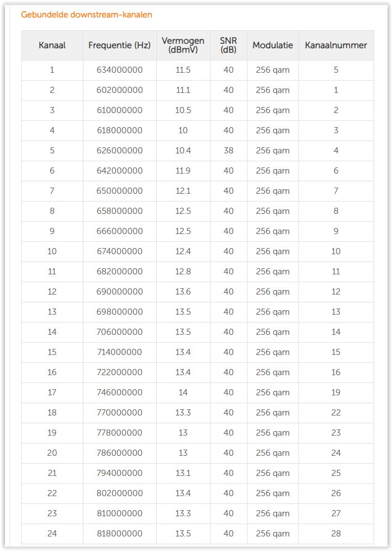This screenshot has height=551, width=392.
Task: Click the SNR value 38
Action: tap(228, 151)
